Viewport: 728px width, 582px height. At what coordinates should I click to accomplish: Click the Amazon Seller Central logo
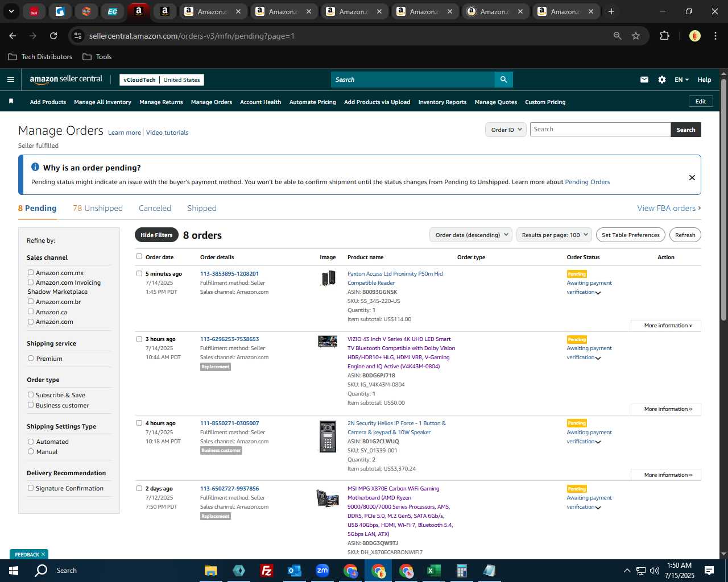pyautogui.click(x=66, y=80)
